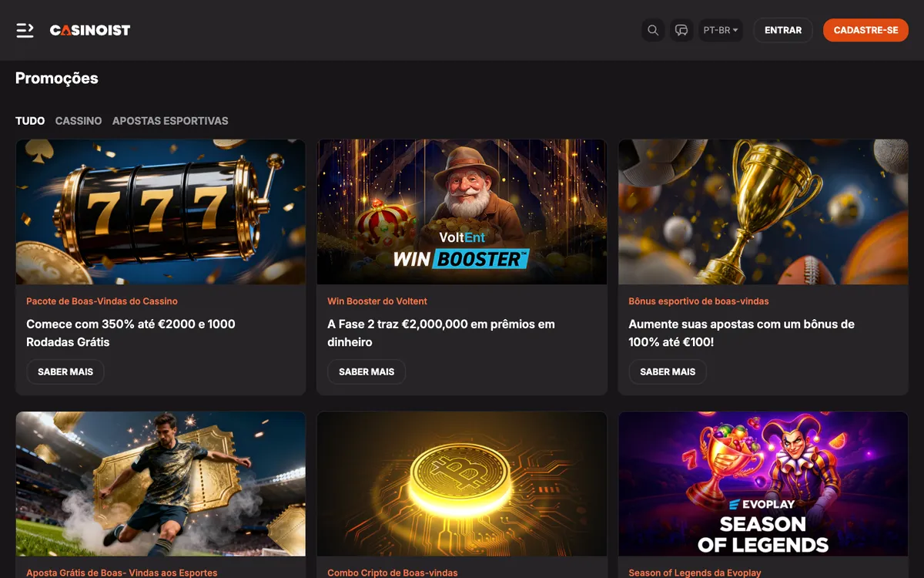This screenshot has height=578, width=924.
Task: Click 'Aumente suas apostas com um bônus' headline
Action: [742, 333]
